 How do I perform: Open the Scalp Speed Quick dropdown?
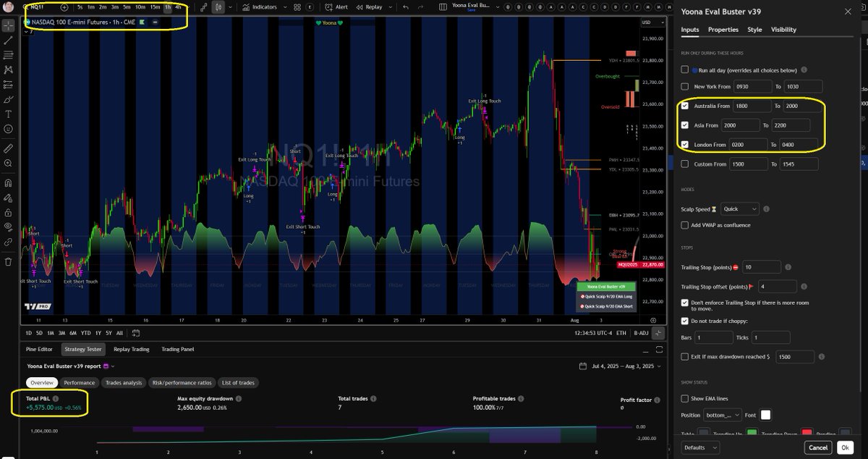tap(740, 209)
